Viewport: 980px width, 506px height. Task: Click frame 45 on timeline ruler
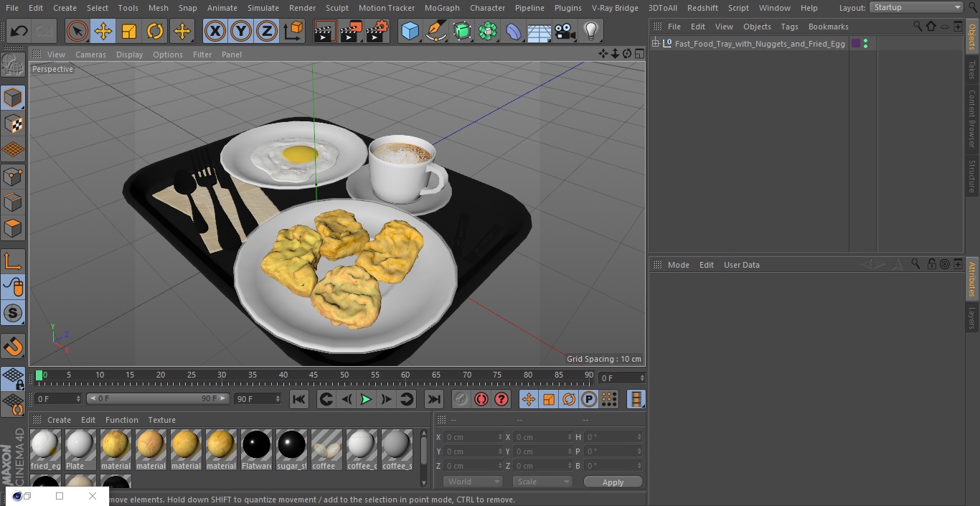pos(314,375)
